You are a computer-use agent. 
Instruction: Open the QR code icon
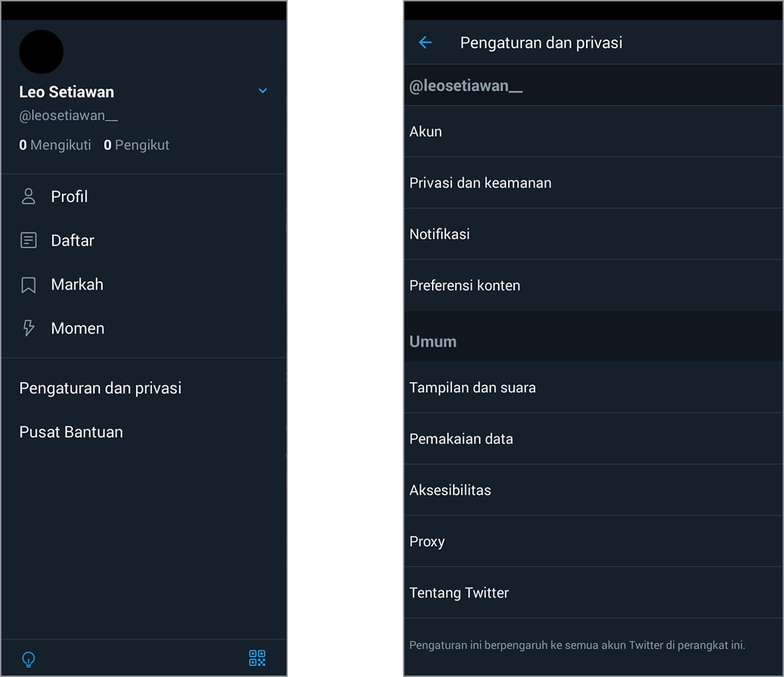257,658
